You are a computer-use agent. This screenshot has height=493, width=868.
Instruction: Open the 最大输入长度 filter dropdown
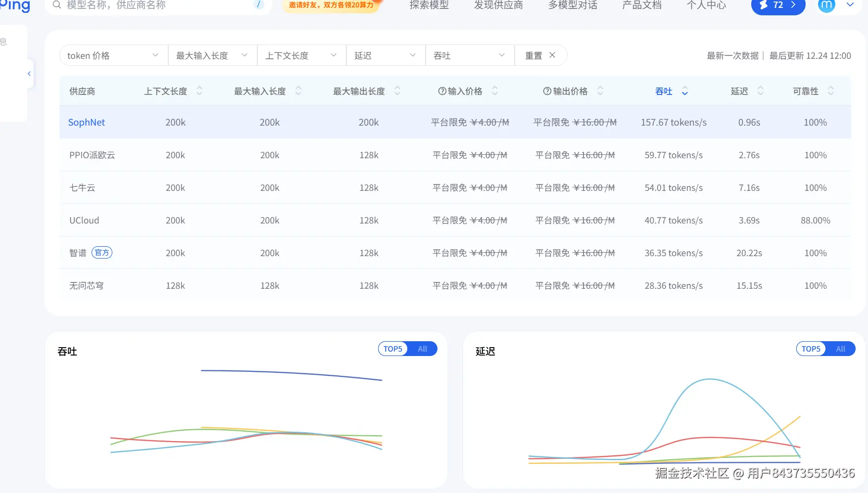click(213, 55)
